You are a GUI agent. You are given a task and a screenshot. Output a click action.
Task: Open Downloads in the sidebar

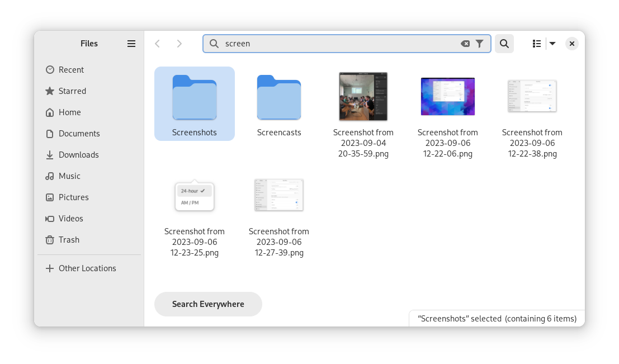pyautogui.click(x=89, y=155)
